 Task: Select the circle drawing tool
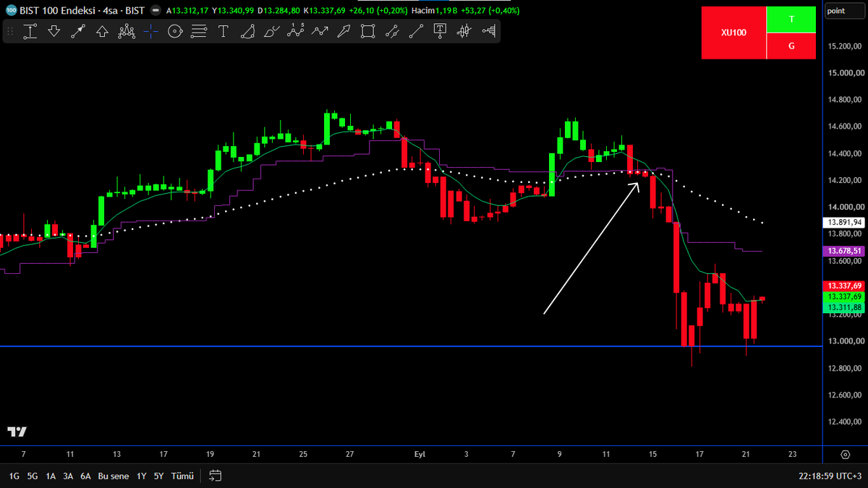(174, 31)
